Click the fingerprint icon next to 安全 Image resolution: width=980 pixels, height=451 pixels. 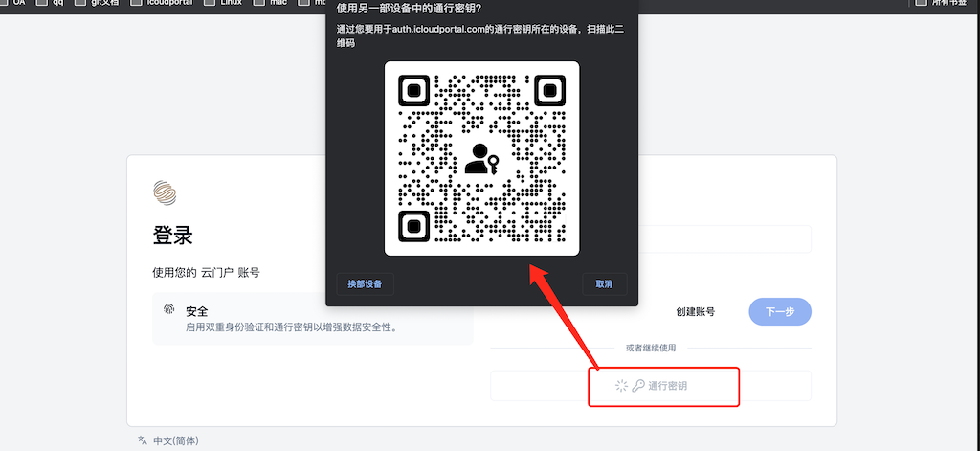[x=168, y=309]
